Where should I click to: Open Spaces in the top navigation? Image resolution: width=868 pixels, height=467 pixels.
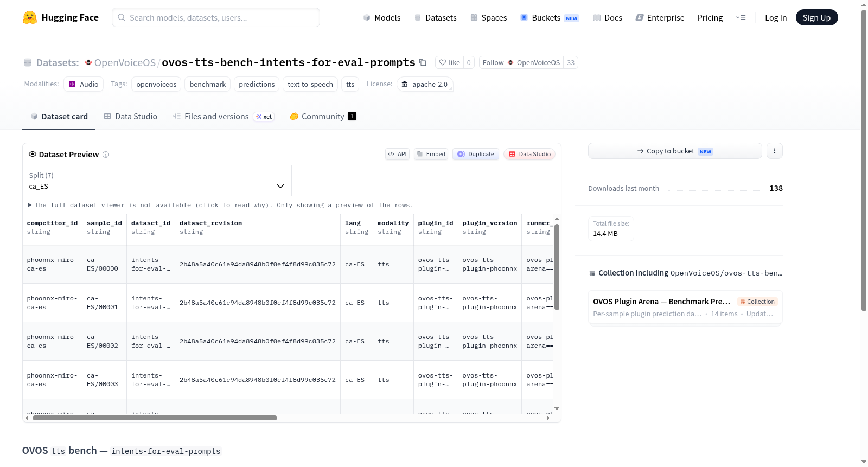click(x=489, y=17)
